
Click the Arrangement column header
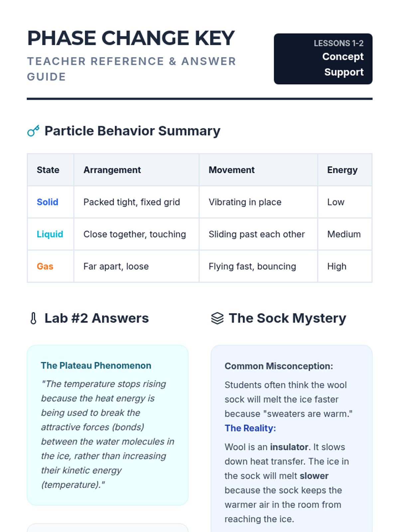point(112,170)
